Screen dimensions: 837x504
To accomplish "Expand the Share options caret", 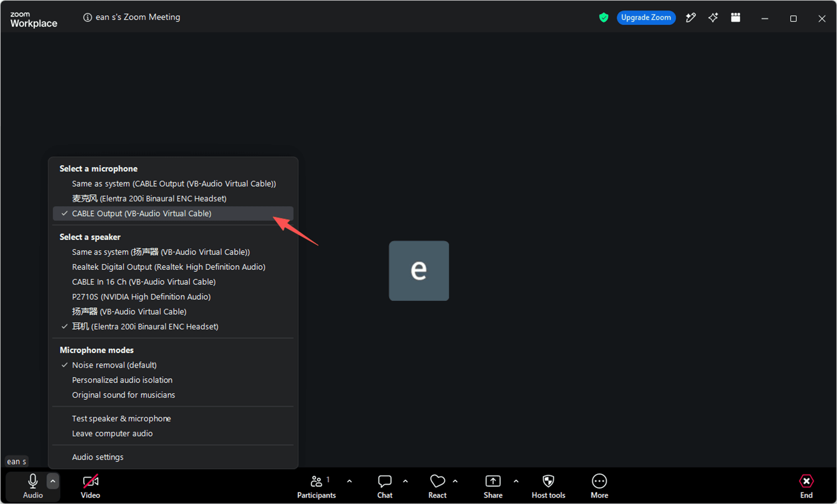I will pos(516,481).
